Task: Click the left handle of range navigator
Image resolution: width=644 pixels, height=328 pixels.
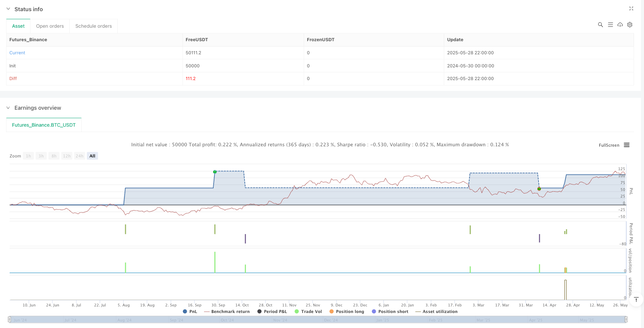Action: pos(10,320)
